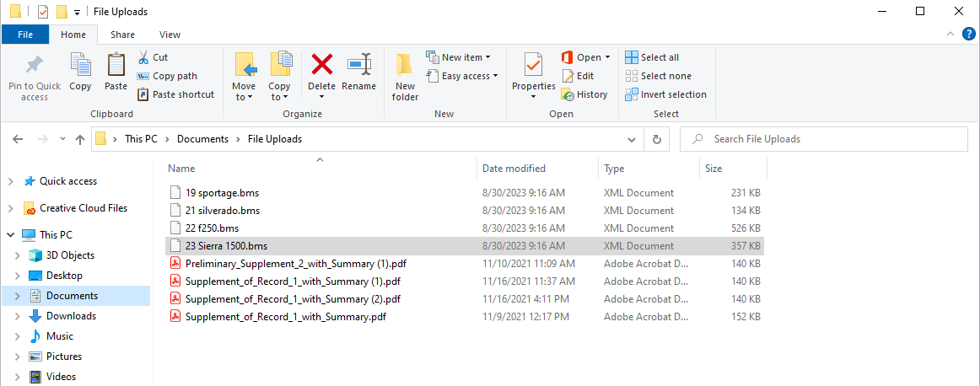The height and width of the screenshot is (386, 980).
Task: Click the History icon in Open group
Action: coord(568,95)
